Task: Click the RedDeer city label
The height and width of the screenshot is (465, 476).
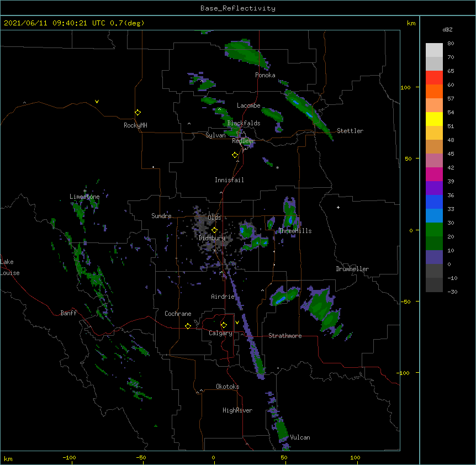Action: [244, 141]
